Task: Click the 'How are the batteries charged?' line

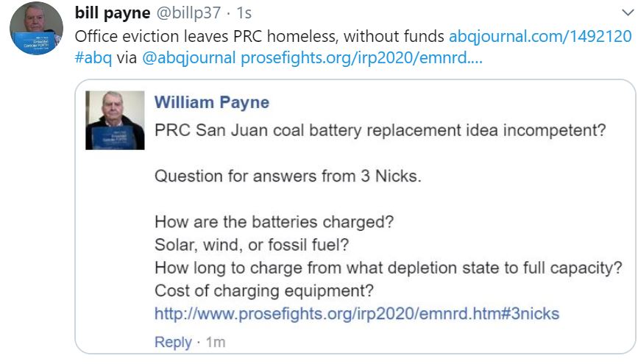Action: 274,222
